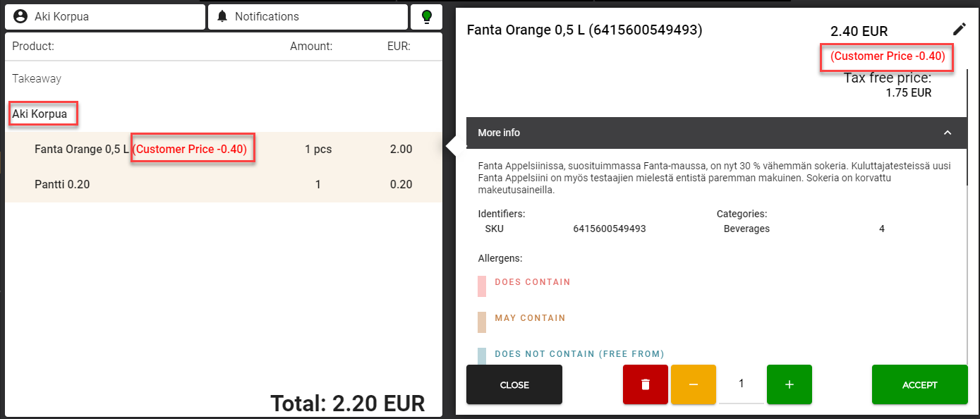
Task: Click the Beverages category entry
Action: click(x=746, y=229)
